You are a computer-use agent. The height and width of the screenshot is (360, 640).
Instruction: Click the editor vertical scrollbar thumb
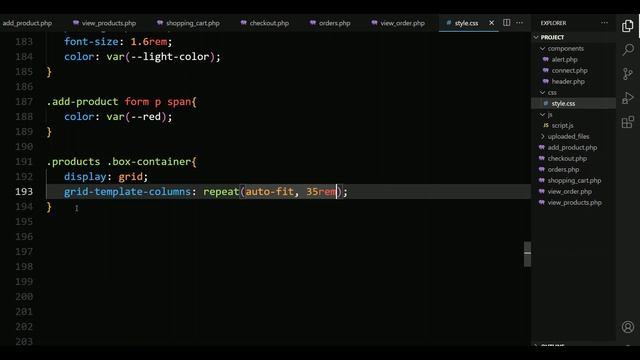(x=527, y=253)
